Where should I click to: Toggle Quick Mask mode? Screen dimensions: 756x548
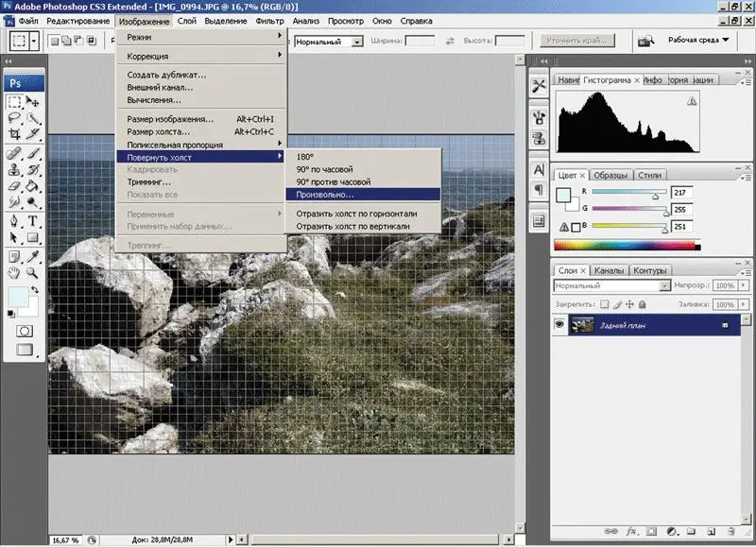point(25,331)
